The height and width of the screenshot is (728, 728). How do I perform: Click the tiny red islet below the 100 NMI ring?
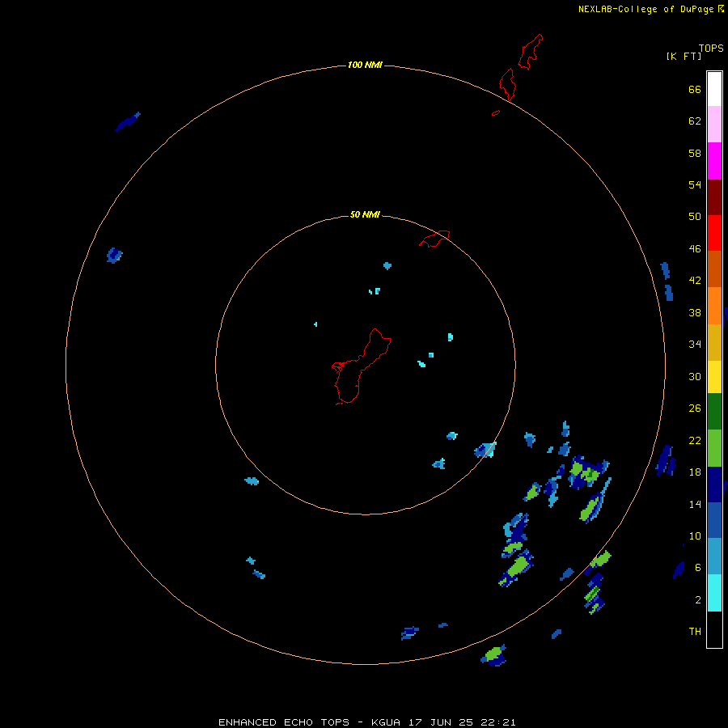496,112
